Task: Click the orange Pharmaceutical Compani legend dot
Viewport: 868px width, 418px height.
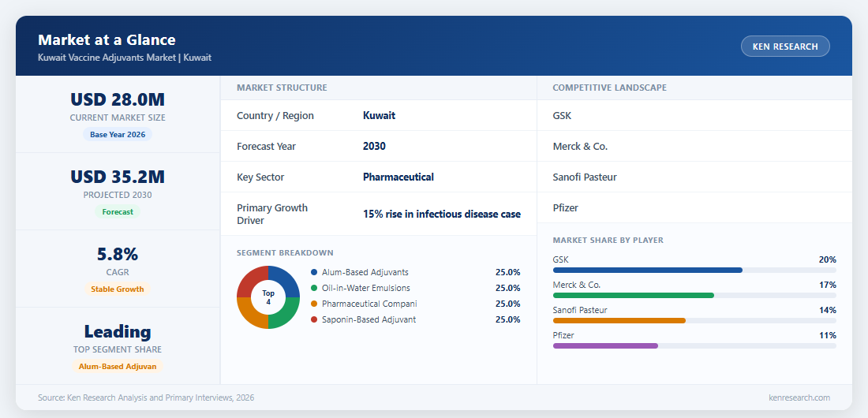Action: (314, 304)
